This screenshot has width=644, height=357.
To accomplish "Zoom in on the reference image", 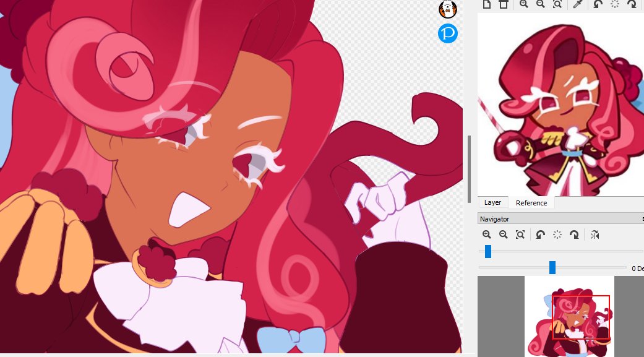I will (x=523, y=4).
